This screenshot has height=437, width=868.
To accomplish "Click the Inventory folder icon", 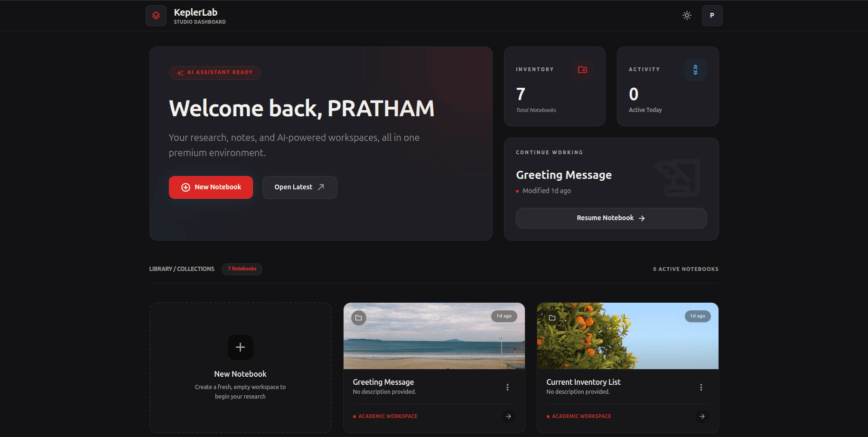I will point(582,70).
